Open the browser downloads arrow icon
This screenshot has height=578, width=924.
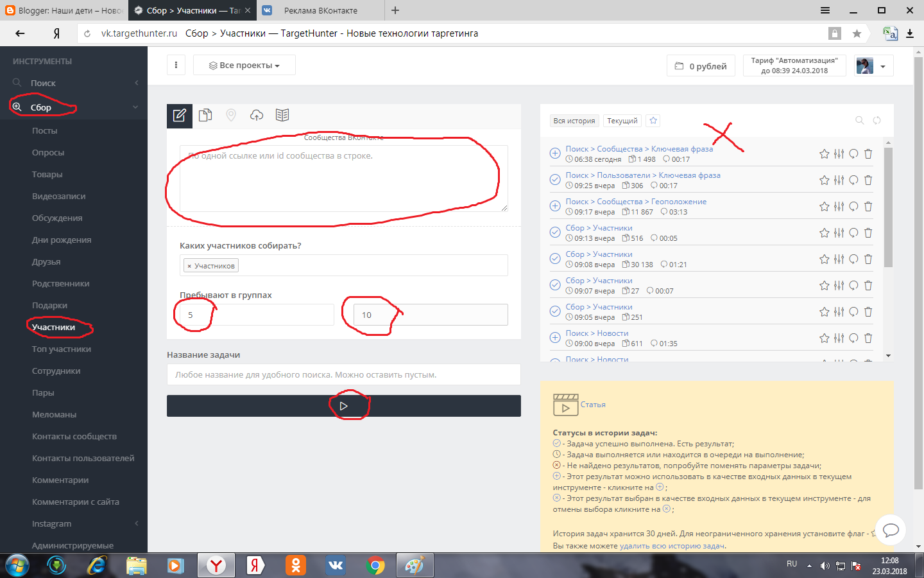click(910, 33)
